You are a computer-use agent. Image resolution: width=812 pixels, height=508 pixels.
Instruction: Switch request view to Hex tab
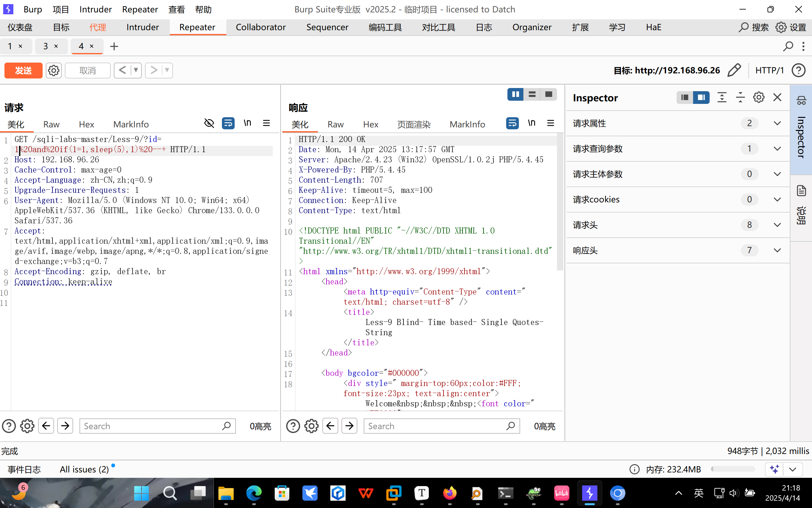coord(86,124)
